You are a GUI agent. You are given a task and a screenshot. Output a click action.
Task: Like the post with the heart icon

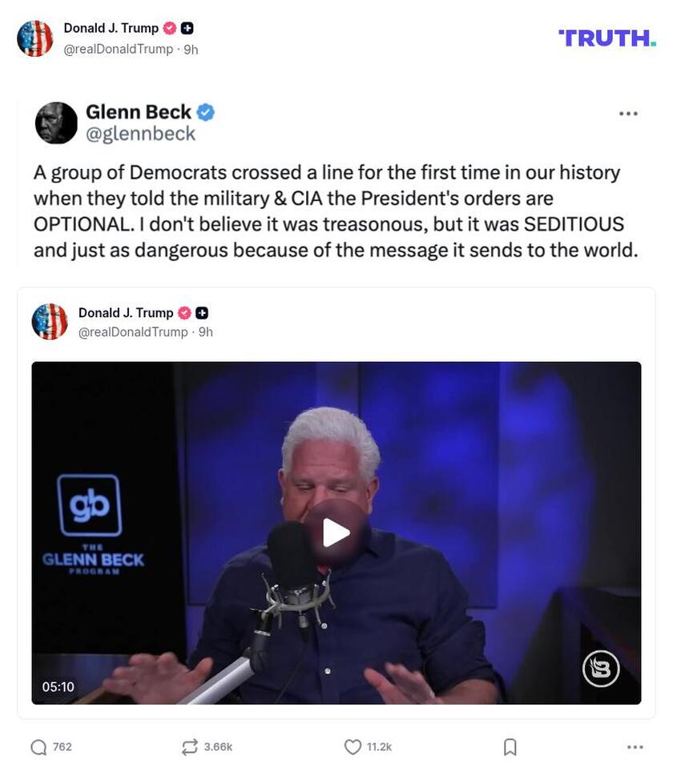353,747
